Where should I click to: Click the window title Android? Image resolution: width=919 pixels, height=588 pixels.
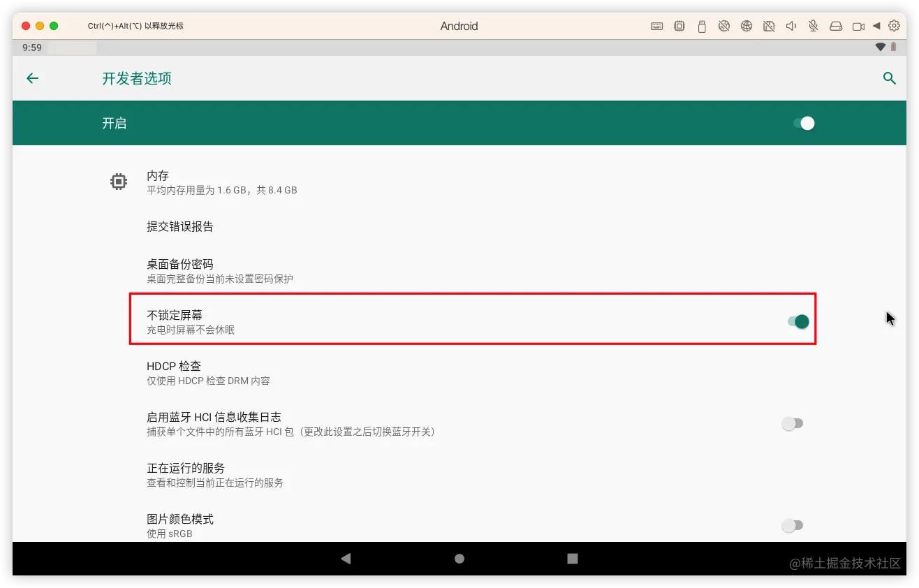point(459,27)
